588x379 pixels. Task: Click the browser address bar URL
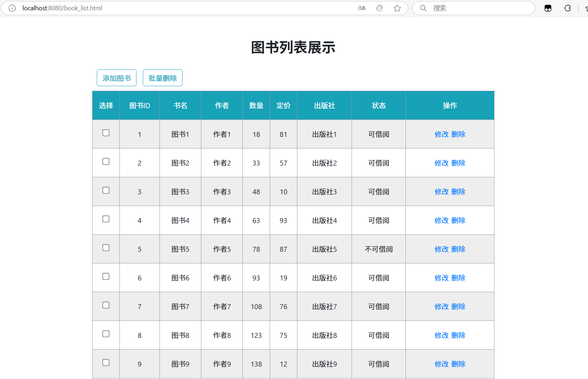[x=62, y=8]
